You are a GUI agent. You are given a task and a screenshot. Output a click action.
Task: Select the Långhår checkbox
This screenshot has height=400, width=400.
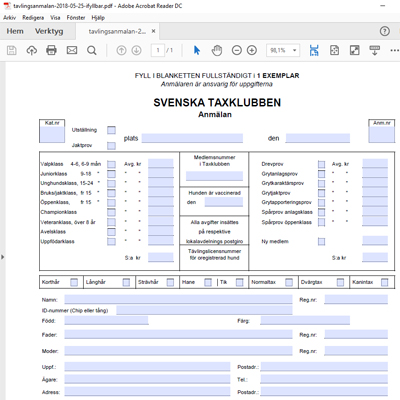coord(126,282)
